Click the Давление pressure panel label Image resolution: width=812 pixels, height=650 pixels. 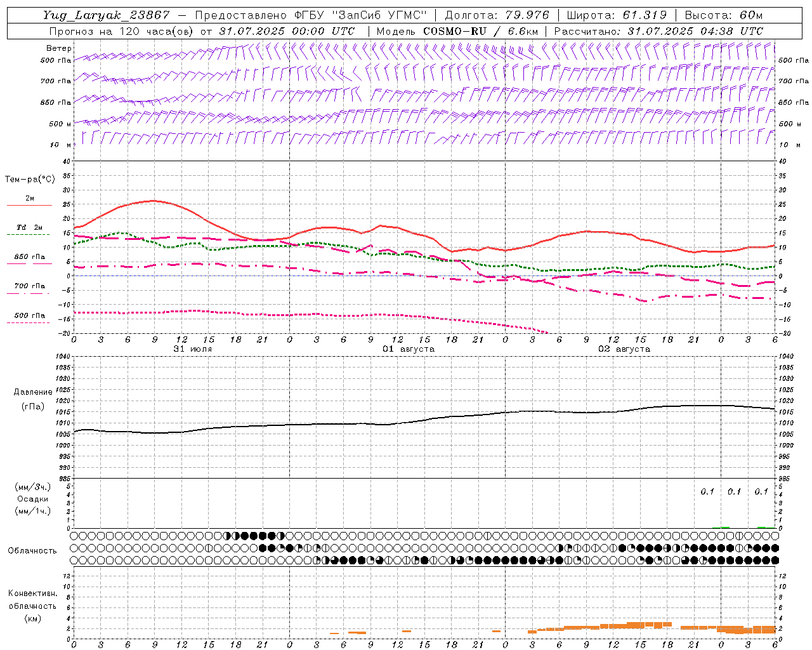[33, 392]
